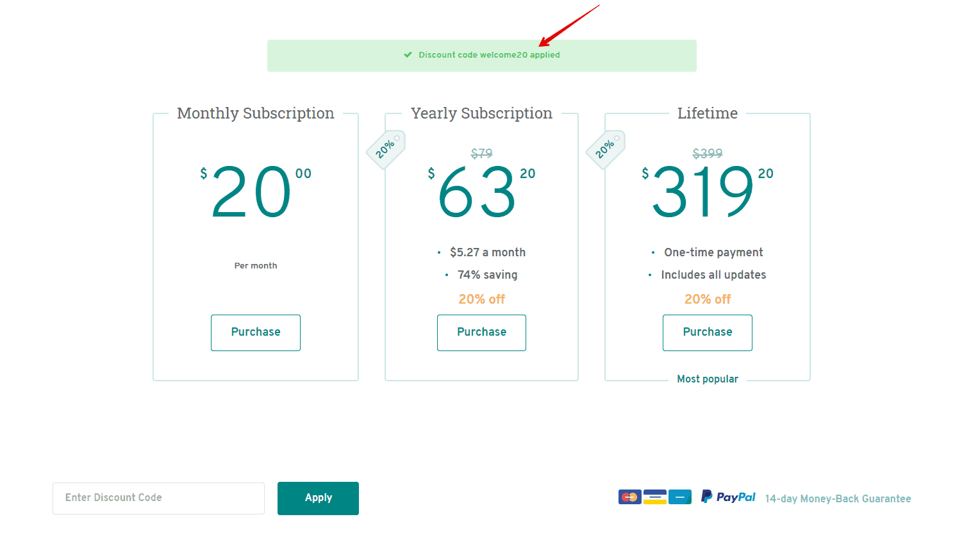Click the Monthly Subscription heading

tap(256, 113)
